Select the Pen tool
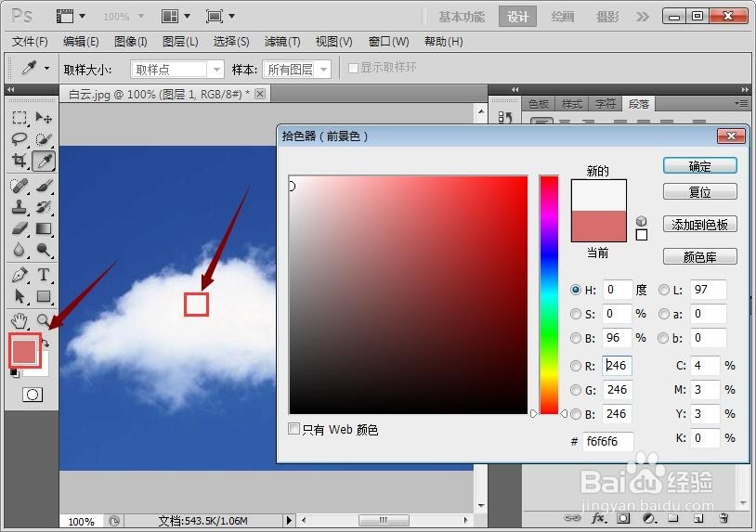 [x=20, y=275]
